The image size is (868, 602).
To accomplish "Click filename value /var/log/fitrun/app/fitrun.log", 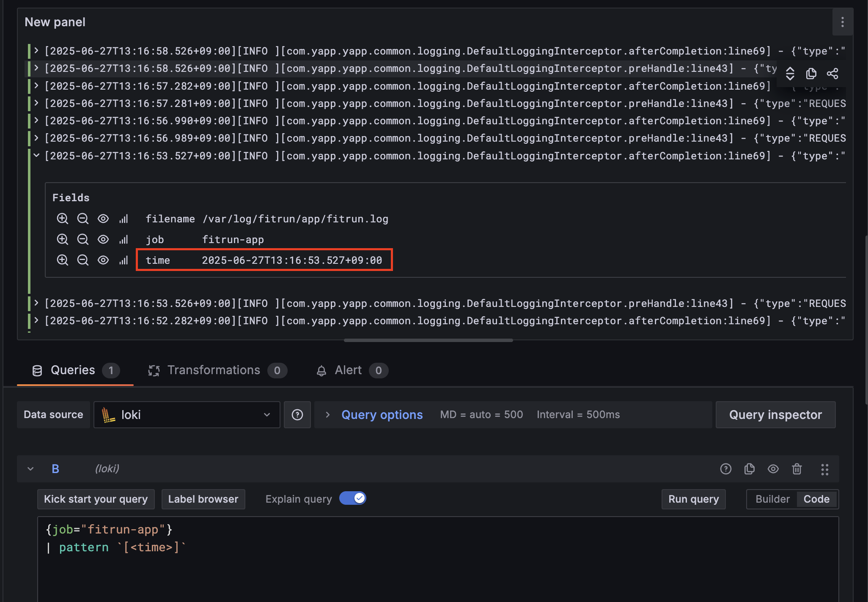I will click(x=295, y=219).
